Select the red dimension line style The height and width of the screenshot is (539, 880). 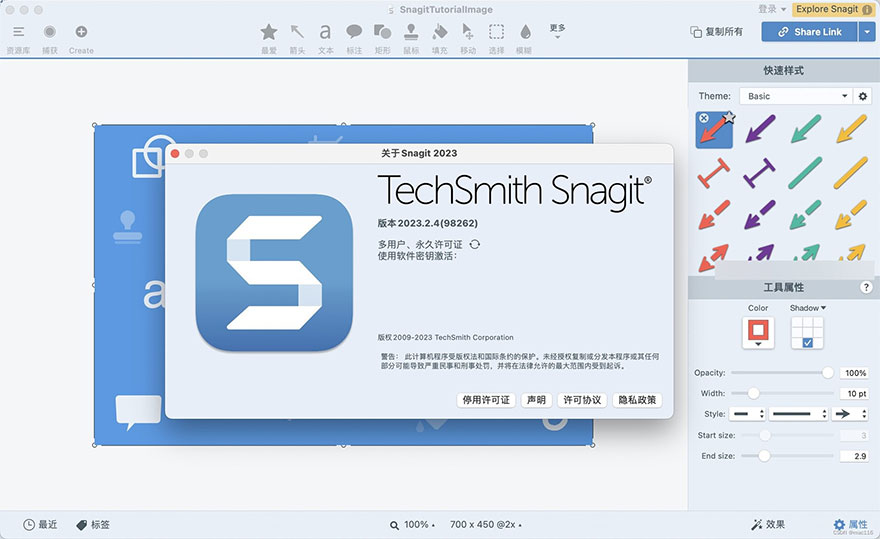[x=714, y=173]
